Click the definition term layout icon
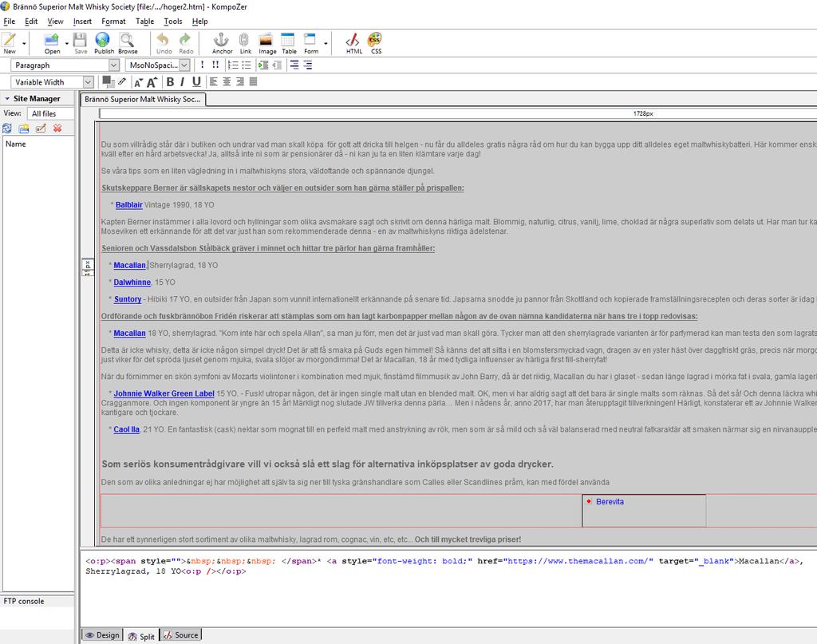Image resolution: width=817 pixels, height=644 pixels. click(x=294, y=65)
